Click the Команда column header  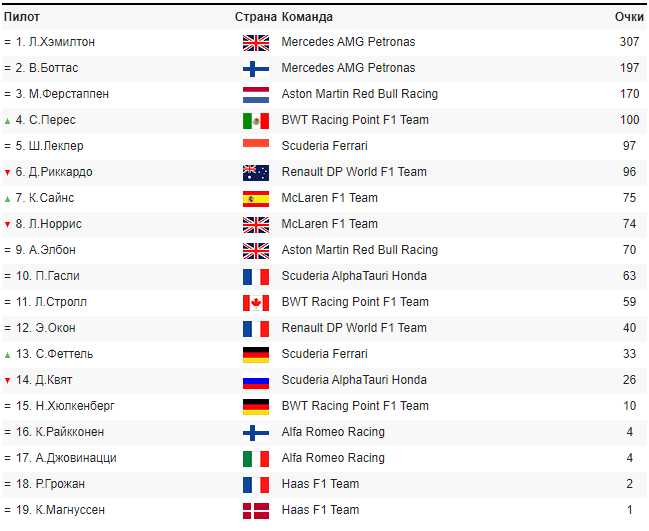point(307,17)
